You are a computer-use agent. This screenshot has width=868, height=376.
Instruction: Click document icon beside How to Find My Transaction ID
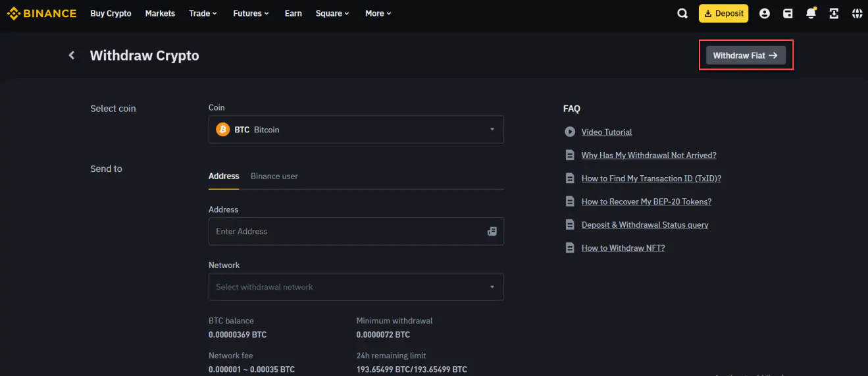click(x=570, y=178)
